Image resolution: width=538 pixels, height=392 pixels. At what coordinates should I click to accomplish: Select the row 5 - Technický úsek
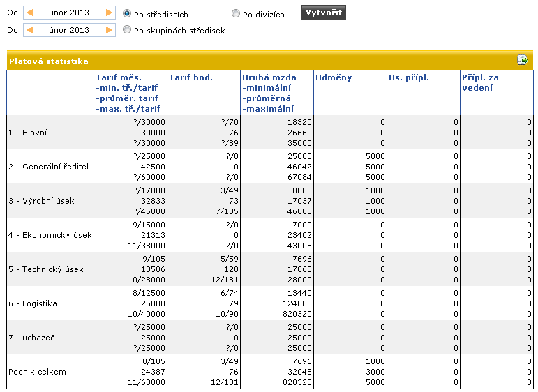[x=270, y=269]
